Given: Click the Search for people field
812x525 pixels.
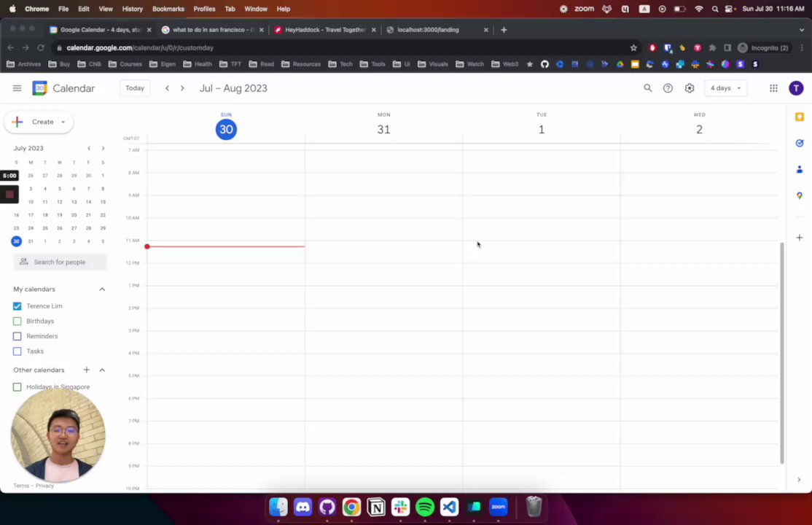Looking at the screenshot, I should 60,262.
